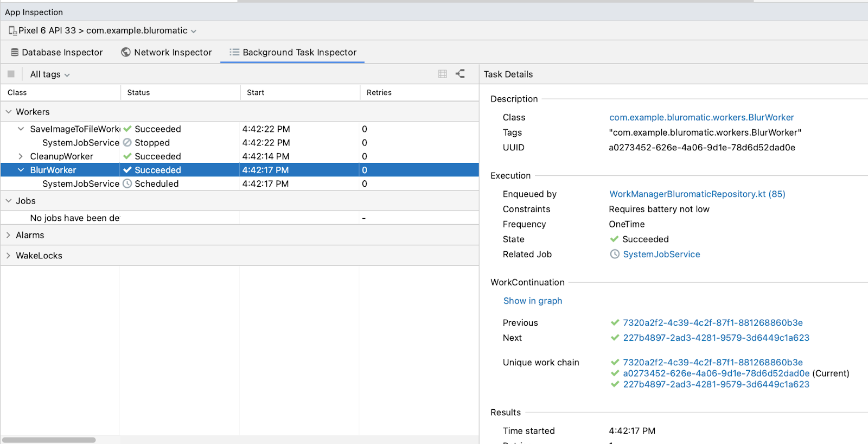Open the All tags dropdown
868x444 pixels.
[x=49, y=74]
